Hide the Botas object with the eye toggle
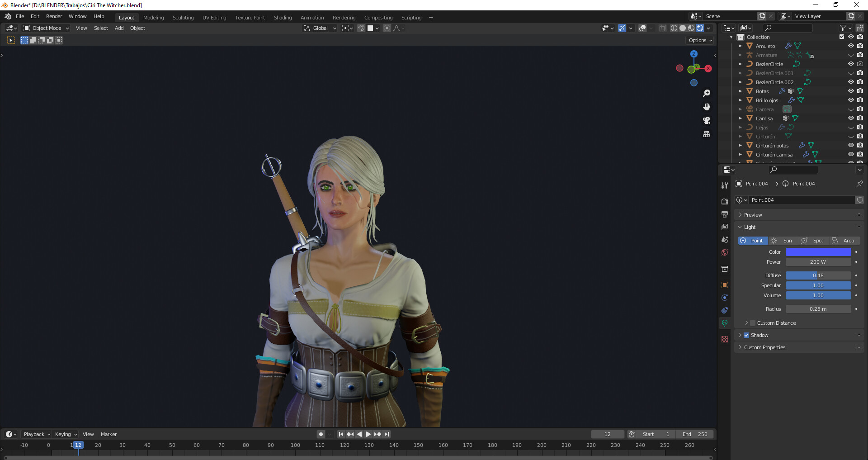Screen dimensions: 868x460 click(x=852, y=91)
